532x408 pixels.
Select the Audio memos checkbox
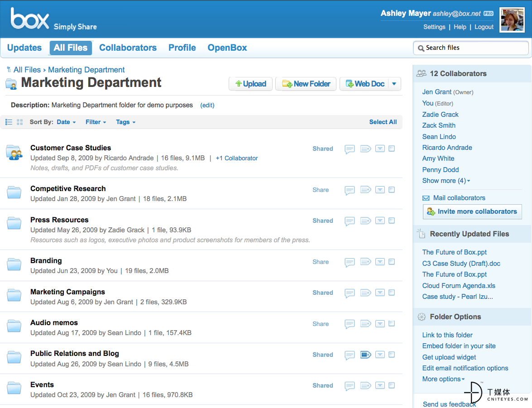click(x=392, y=323)
